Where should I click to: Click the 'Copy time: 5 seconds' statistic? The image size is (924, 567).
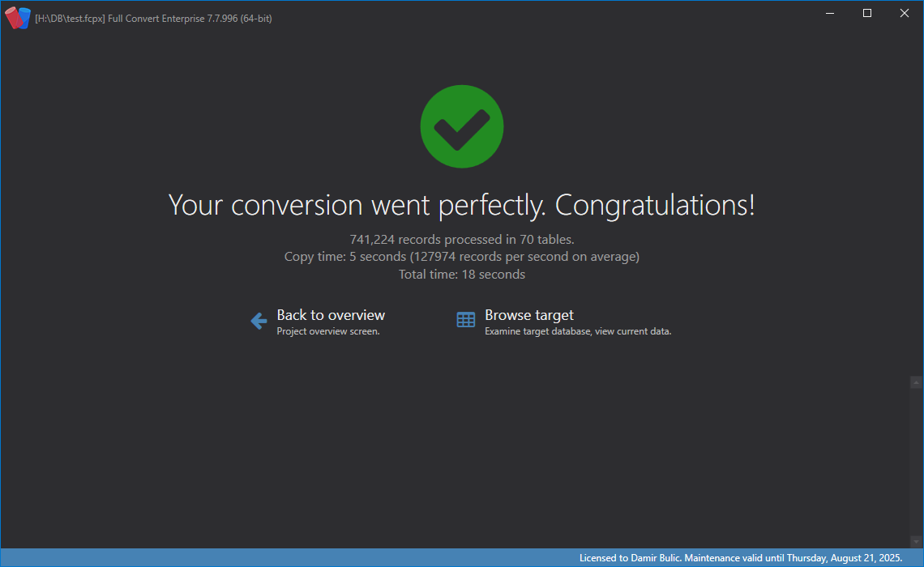click(462, 257)
